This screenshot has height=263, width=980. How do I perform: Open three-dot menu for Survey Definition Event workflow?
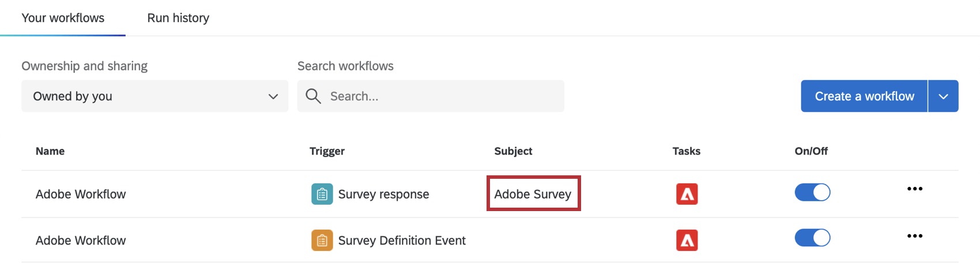point(914,236)
